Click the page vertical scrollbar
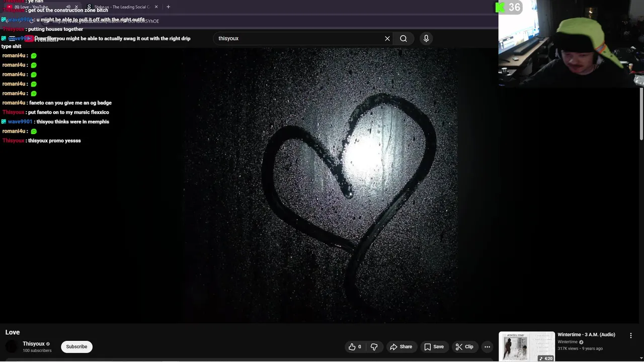 pyautogui.click(x=641, y=113)
